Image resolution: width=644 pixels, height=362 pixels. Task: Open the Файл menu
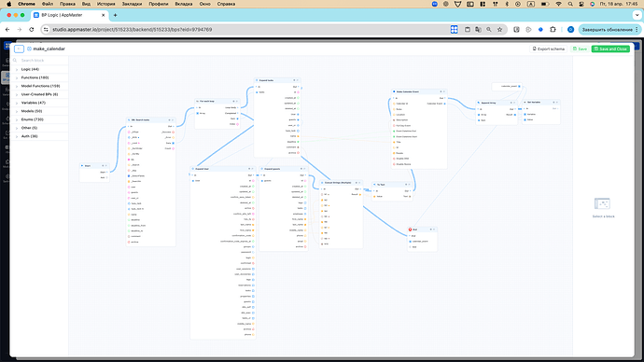pyautogui.click(x=48, y=4)
